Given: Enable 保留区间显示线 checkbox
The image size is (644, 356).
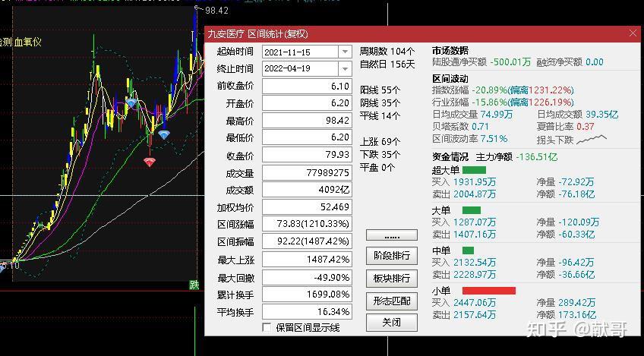Looking at the screenshot, I should [267, 327].
